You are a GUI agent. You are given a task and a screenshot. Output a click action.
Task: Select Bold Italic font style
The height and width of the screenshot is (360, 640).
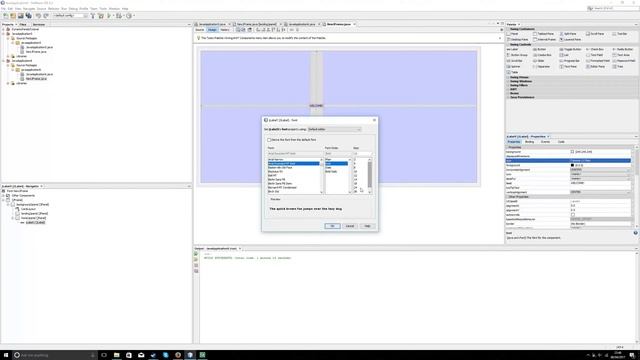(331, 172)
